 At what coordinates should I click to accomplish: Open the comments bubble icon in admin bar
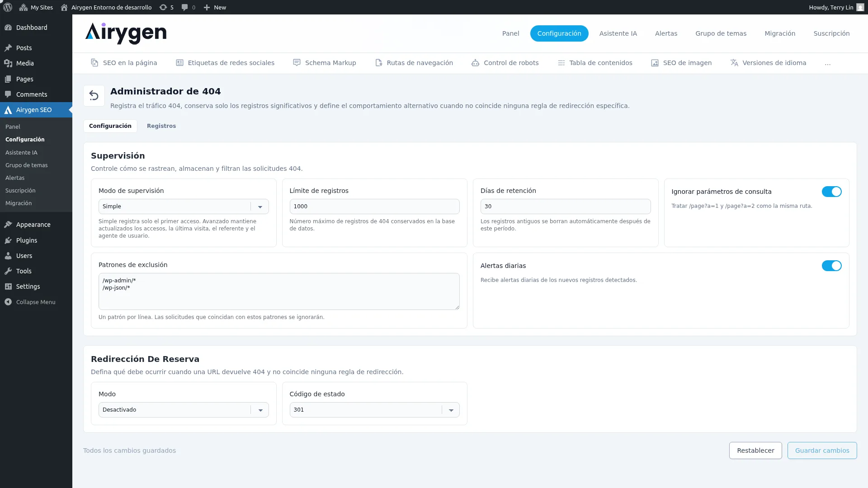pos(184,7)
